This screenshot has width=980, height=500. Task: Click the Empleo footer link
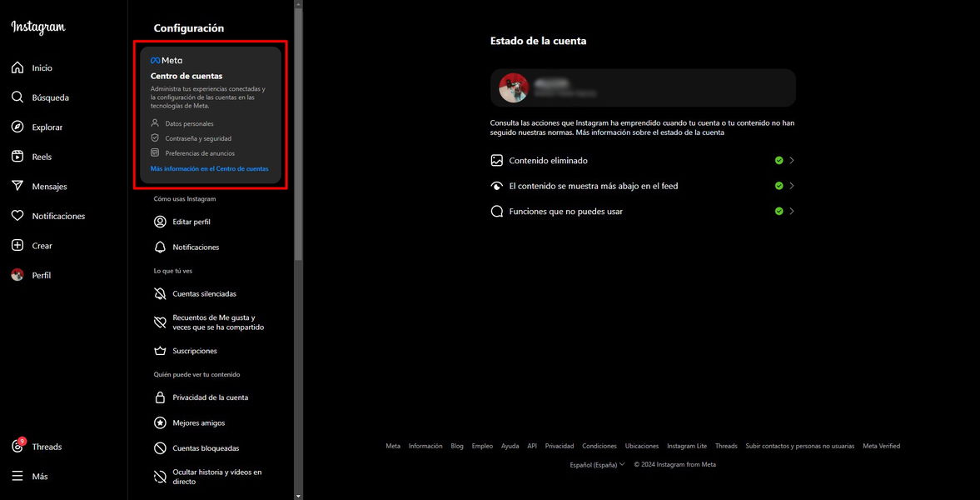pos(482,446)
